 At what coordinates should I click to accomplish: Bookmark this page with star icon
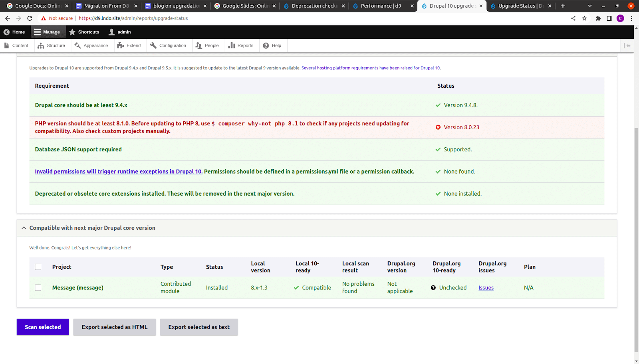coord(584,18)
